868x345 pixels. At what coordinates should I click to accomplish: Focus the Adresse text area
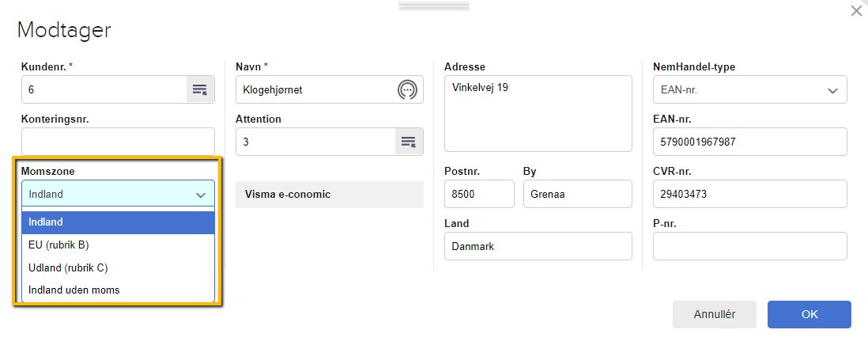(x=538, y=113)
